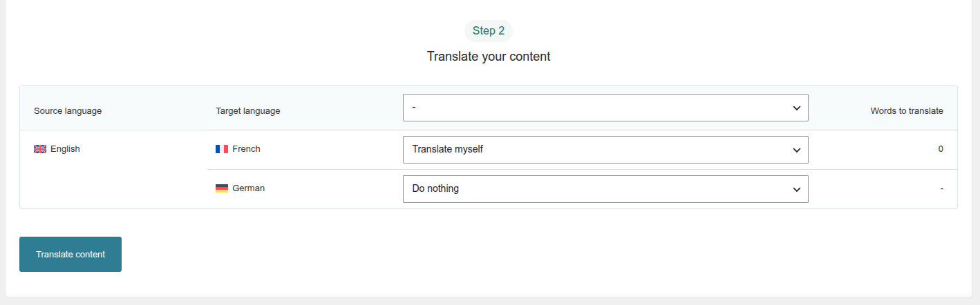This screenshot has height=305, width=980.
Task: Click the 'Source language' column header
Action: click(x=68, y=111)
